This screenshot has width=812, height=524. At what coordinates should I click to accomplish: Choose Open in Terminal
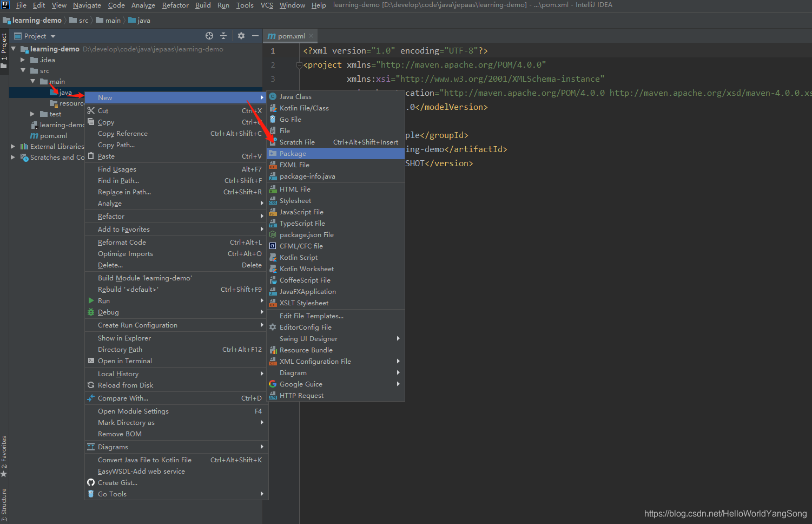[x=176, y=361]
